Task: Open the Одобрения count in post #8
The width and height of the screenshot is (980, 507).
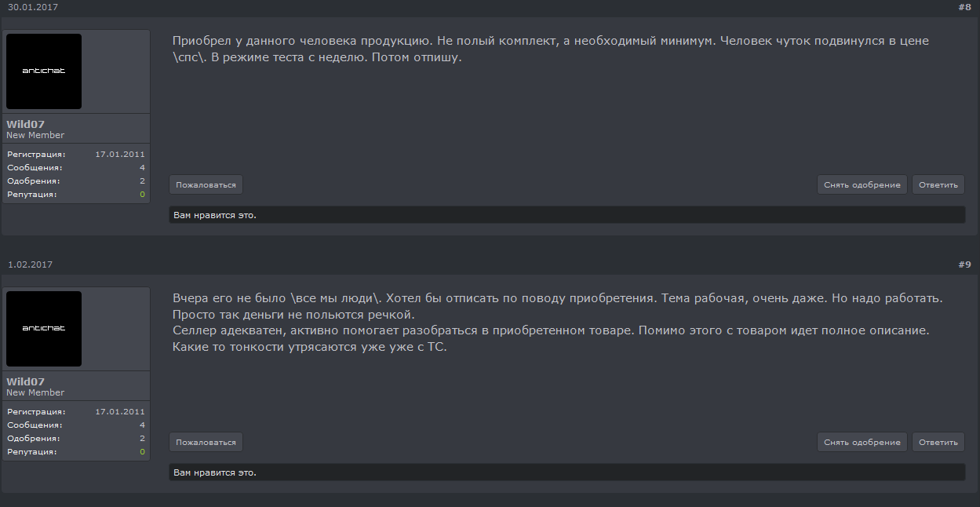Action: [x=142, y=181]
